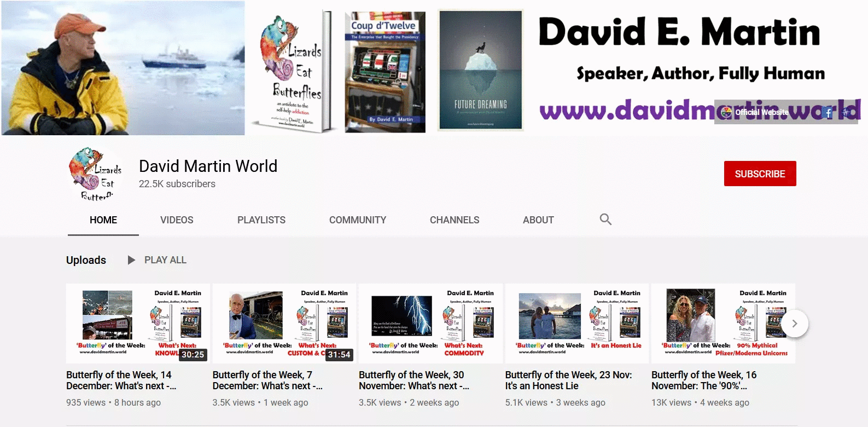The width and height of the screenshot is (868, 427).
Task: Open the About tab
Action: [538, 220]
